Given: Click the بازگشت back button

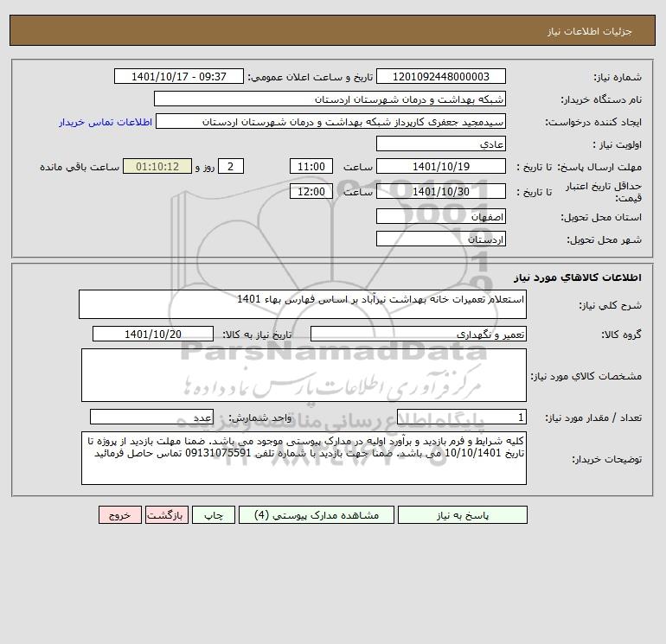Looking at the screenshot, I should 166,515.
